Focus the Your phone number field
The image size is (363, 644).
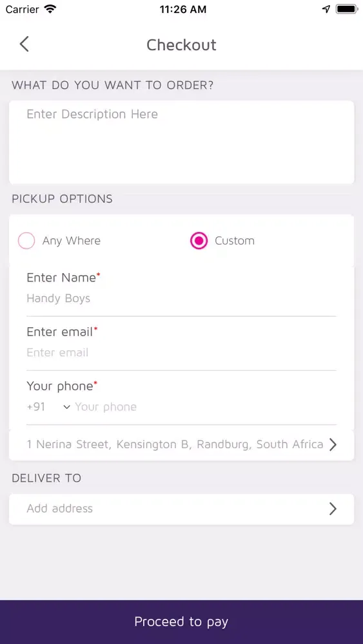[206, 407]
